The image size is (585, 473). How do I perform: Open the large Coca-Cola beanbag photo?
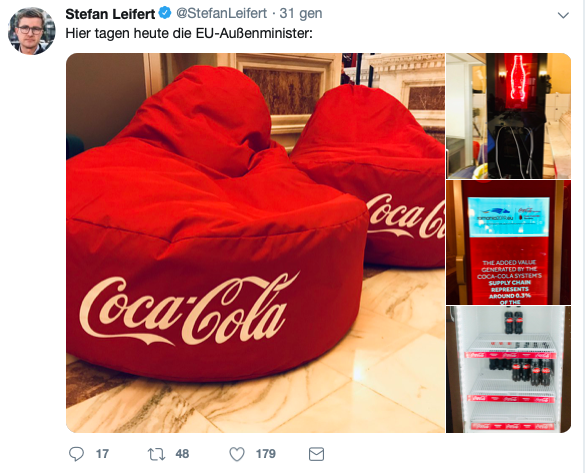pyautogui.click(x=256, y=243)
